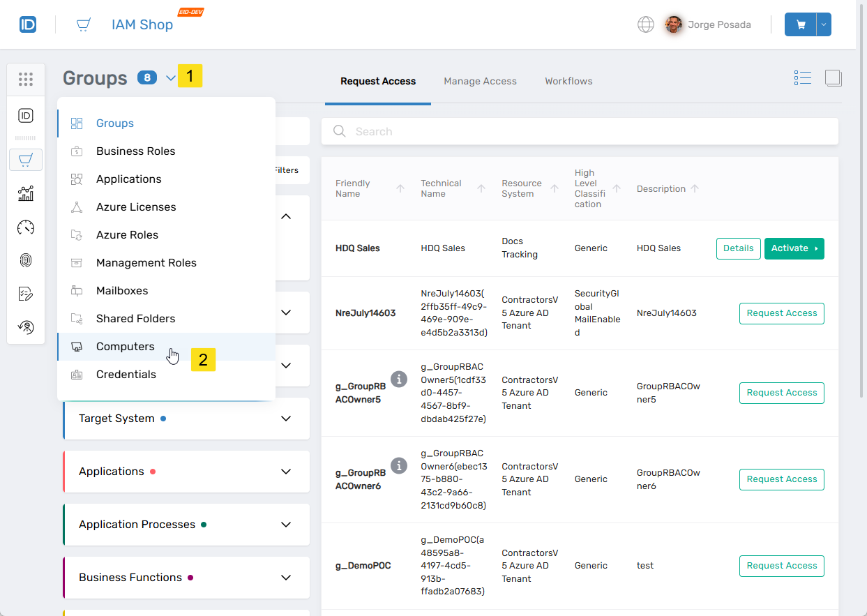
Task: Select Computers from the resource menu
Action: pos(126,347)
